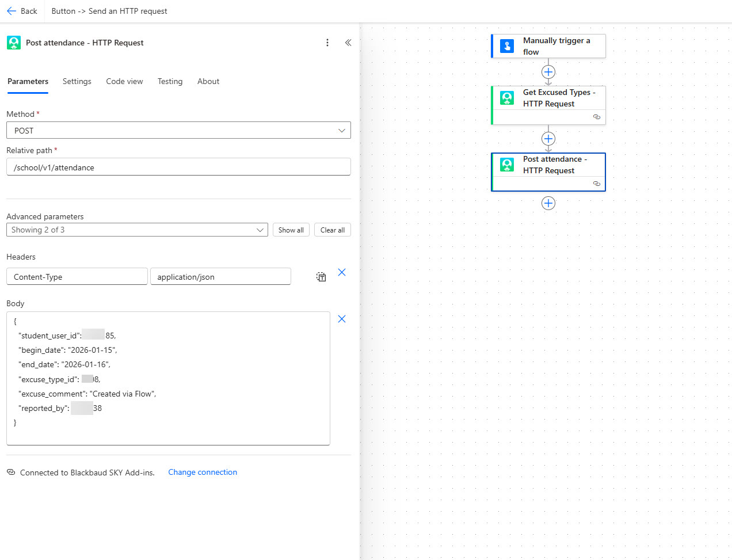Image resolution: width=732 pixels, height=560 pixels.
Task: Switch Headers to text mode icon
Action: (x=321, y=277)
